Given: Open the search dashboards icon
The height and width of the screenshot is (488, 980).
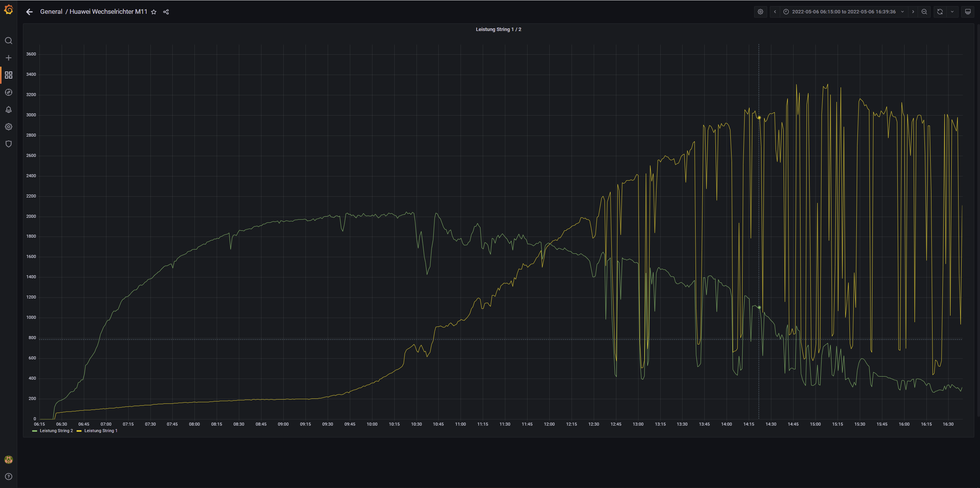Looking at the screenshot, I should click(8, 41).
